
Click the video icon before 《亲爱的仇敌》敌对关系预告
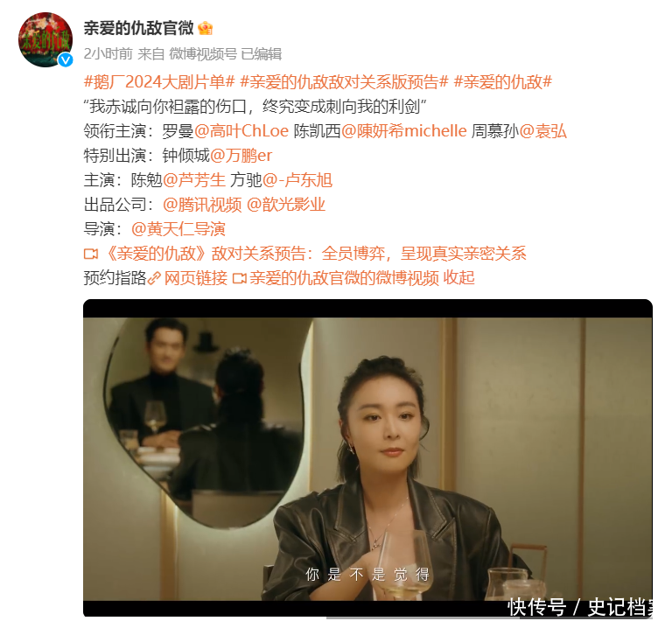(90, 254)
